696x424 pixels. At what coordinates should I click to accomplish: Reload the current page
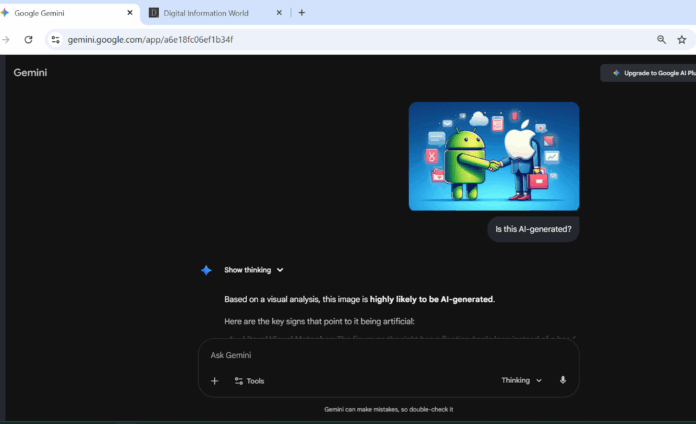click(28, 40)
